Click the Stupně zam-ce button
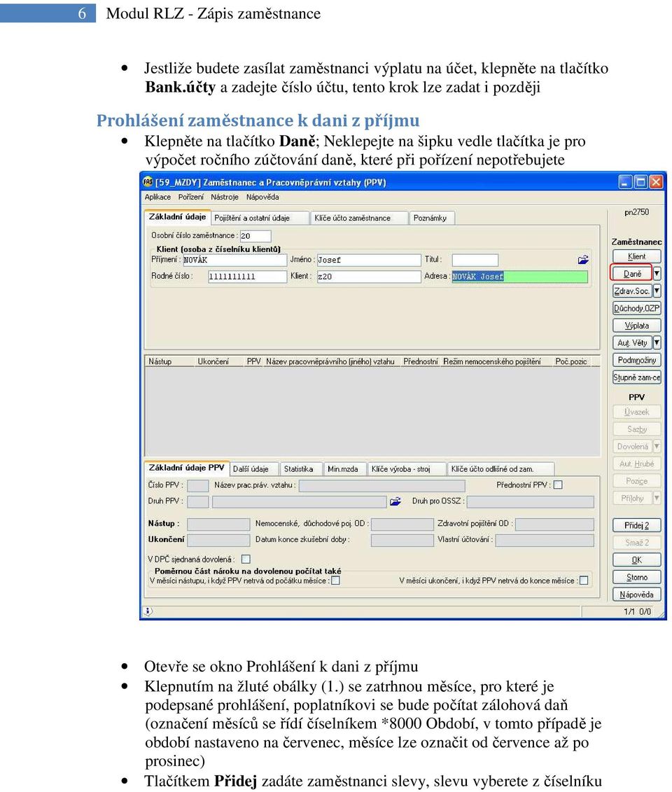 coord(636,377)
